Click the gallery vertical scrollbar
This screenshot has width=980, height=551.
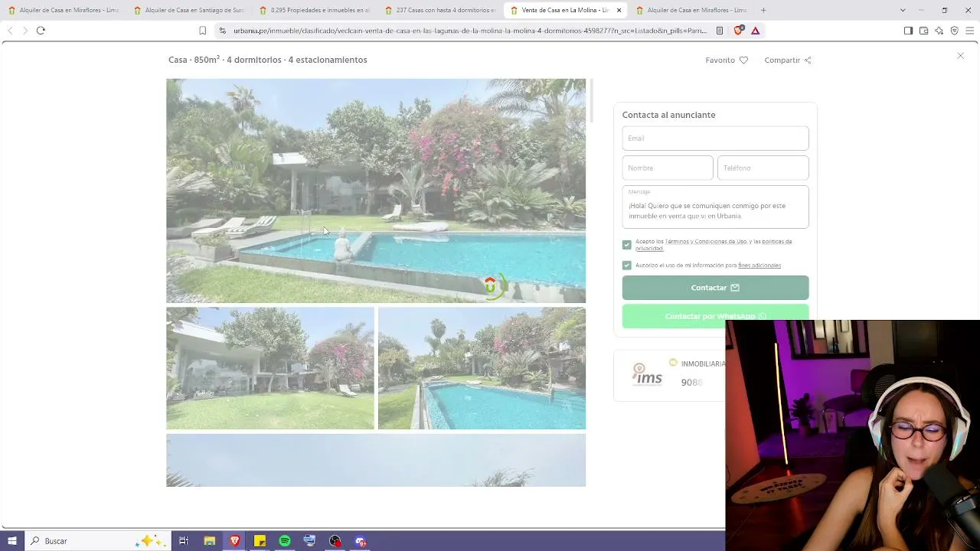point(592,100)
